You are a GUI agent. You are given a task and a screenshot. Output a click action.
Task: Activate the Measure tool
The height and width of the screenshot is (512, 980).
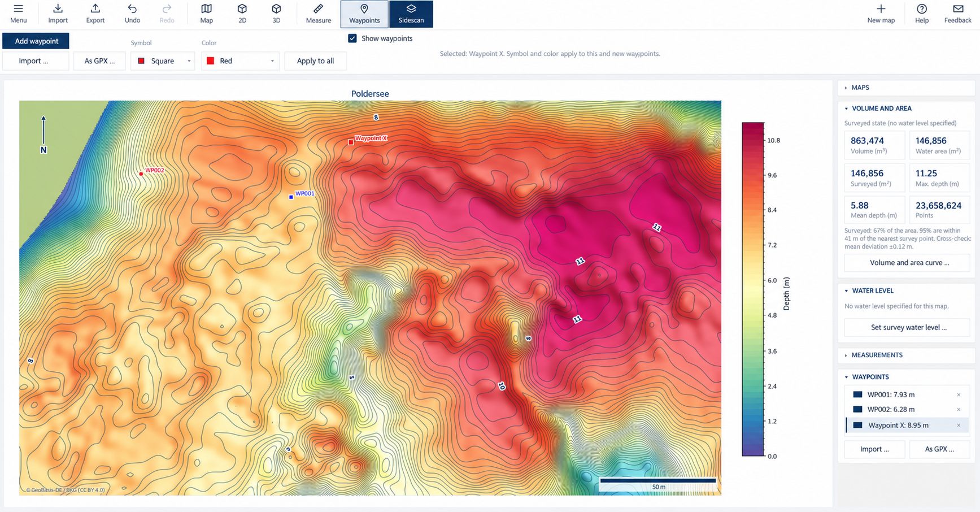click(x=318, y=14)
